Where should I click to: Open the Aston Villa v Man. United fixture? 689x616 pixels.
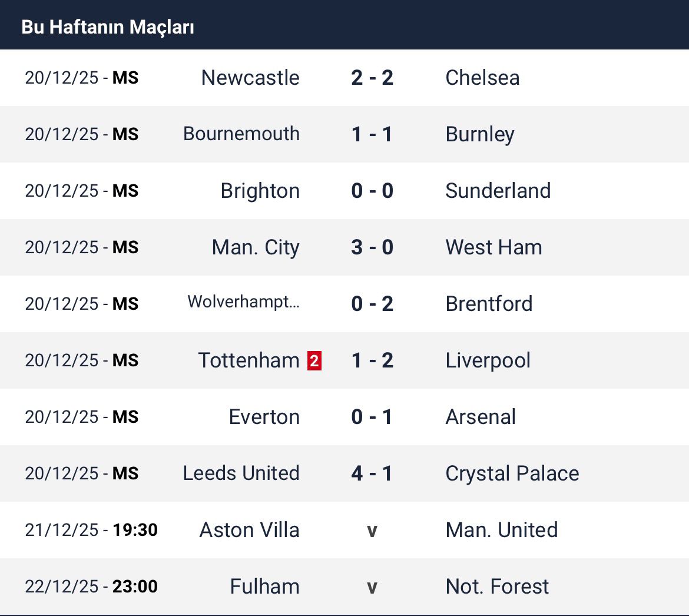(x=372, y=530)
